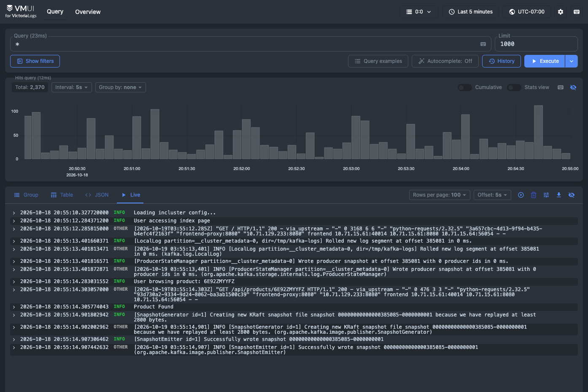
Task: Toggle Autocomplete Off button
Action: click(445, 61)
